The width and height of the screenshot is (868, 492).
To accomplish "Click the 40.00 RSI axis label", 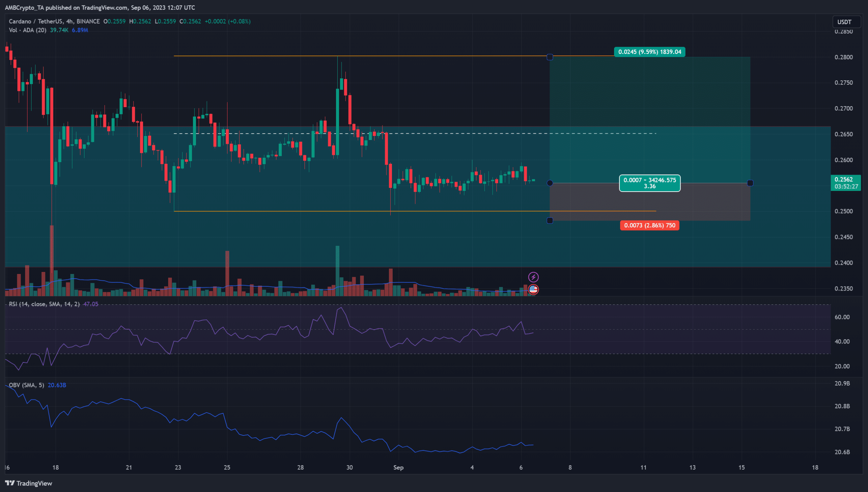I will tap(842, 342).
